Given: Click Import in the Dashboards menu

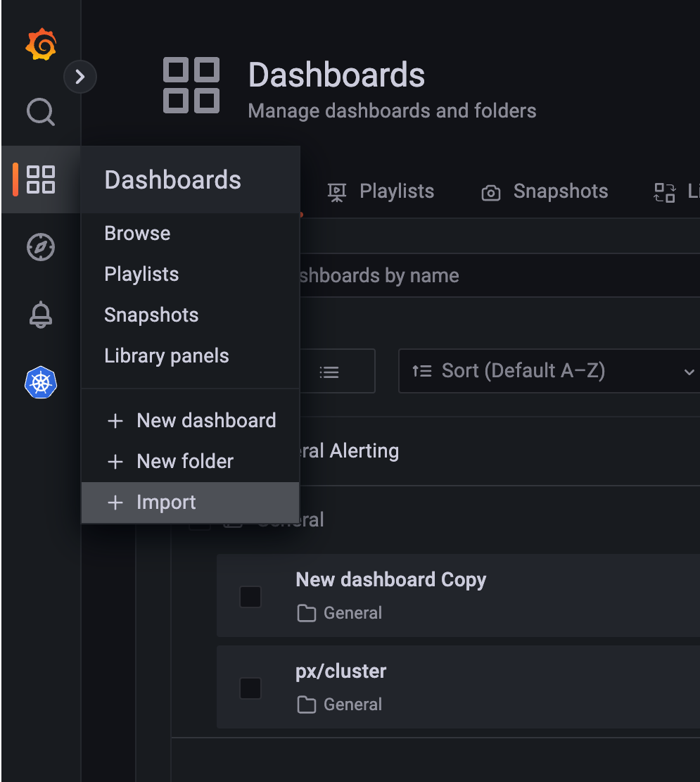Looking at the screenshot, I should (166, 502).
